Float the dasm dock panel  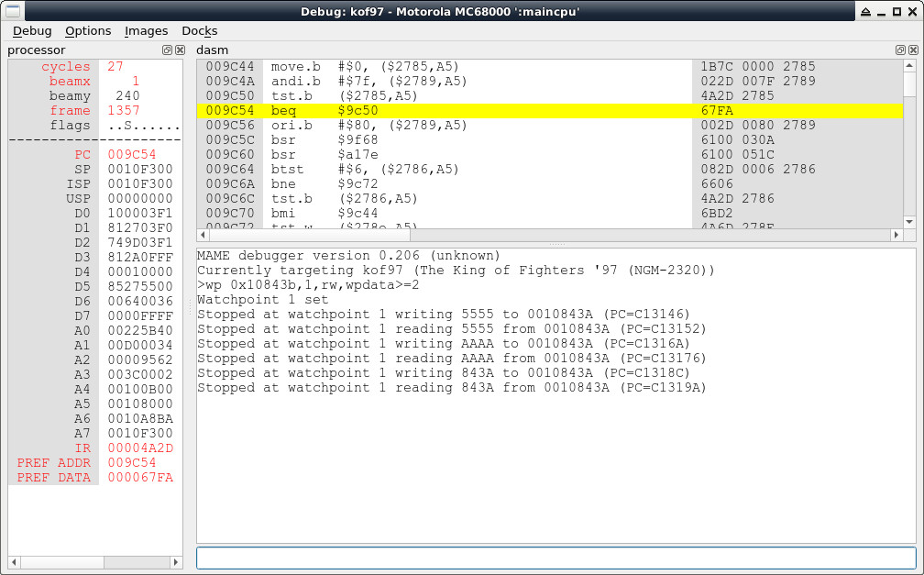tap(900, 50)
